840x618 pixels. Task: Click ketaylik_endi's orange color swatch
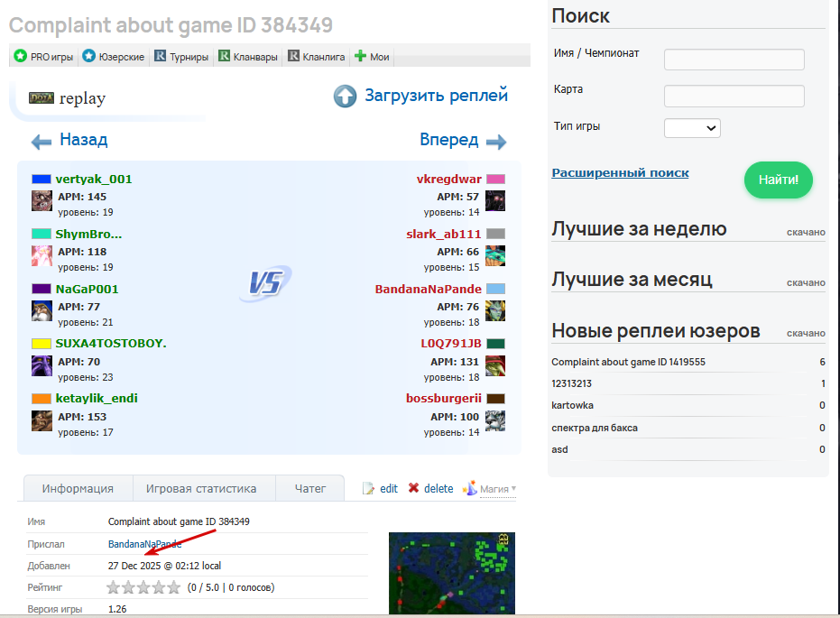[x=42, y=399]
